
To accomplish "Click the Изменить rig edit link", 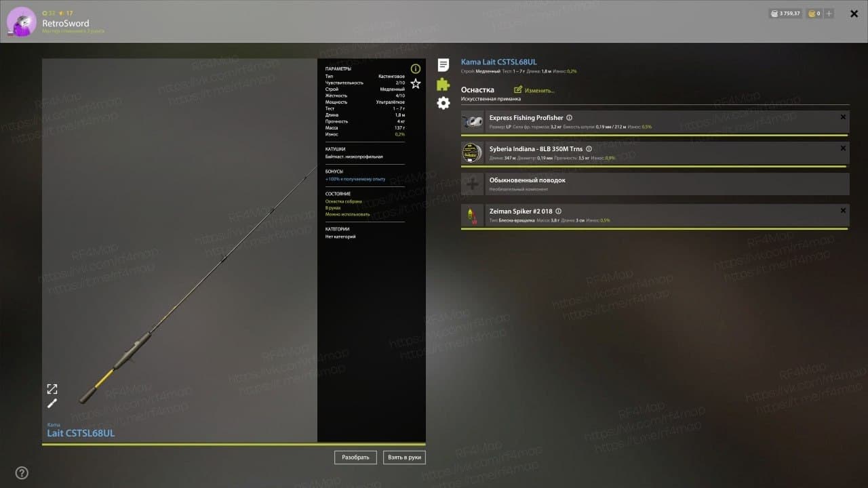I will [x=535, y=90].
